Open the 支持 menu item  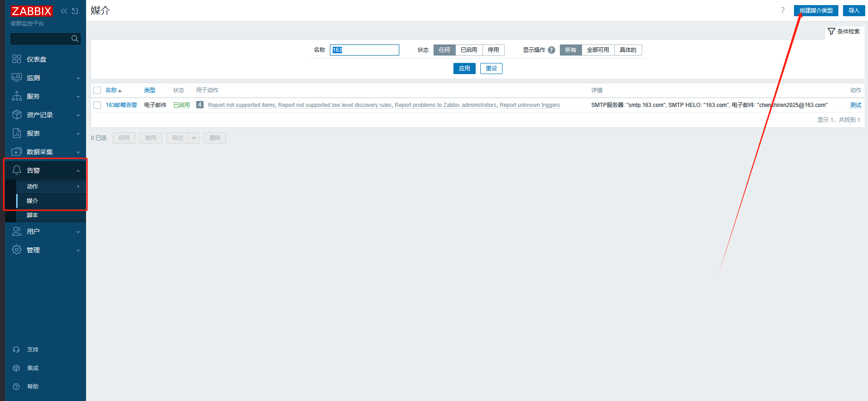[45, 350]
